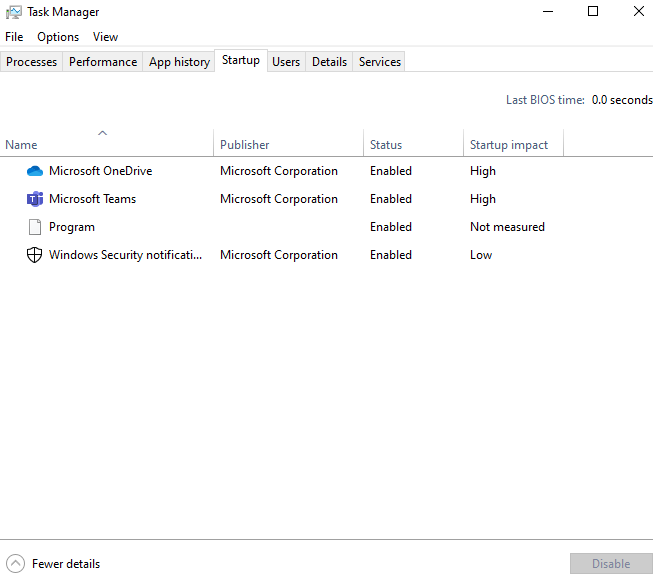Click Microsoft Corporation publisher for OneDrive

pyautogui.click(x=279, y=171)
